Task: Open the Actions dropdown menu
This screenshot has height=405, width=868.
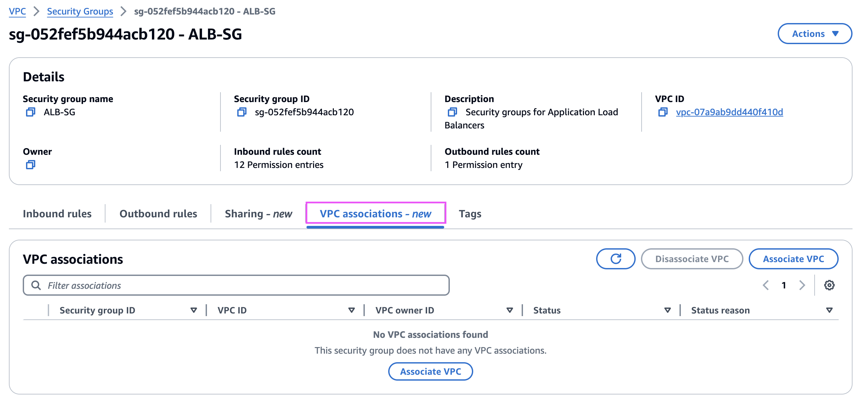Action: point(814,34)
